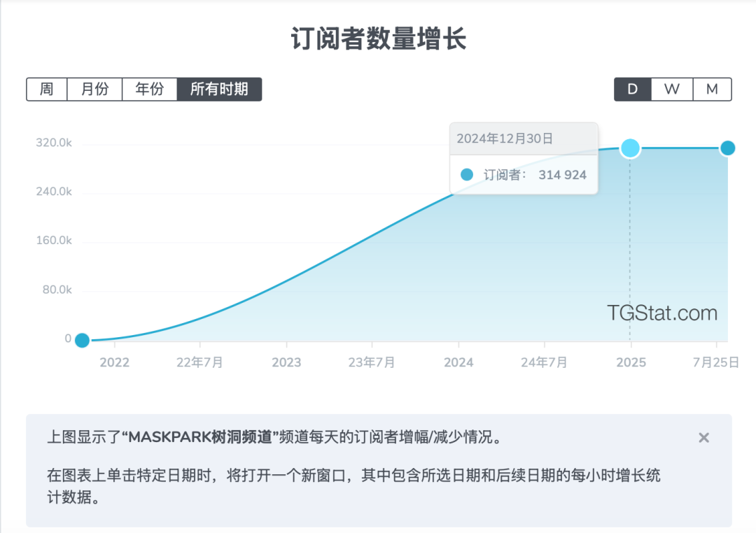Click the 2022 x-axis label

click(x=114, y=362)
